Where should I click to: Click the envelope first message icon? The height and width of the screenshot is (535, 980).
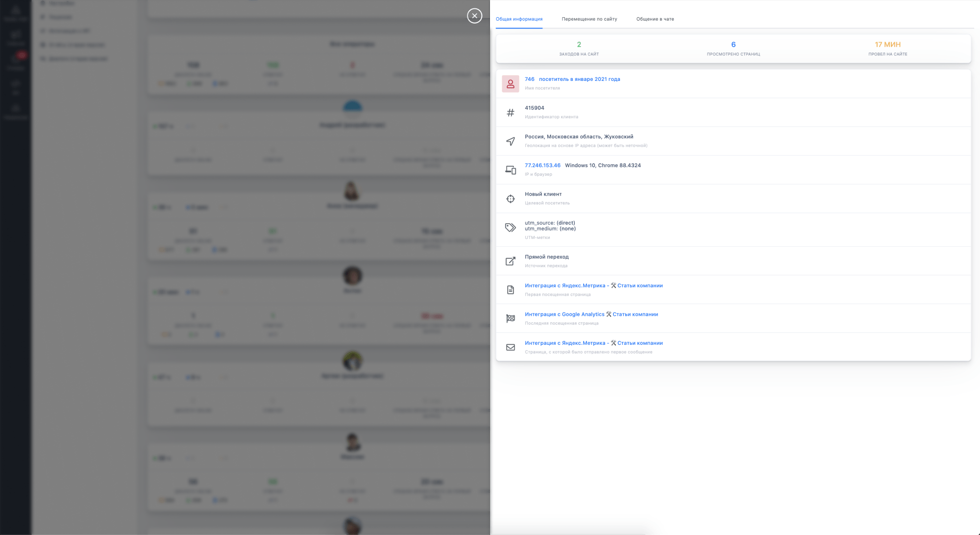[x=510, y=347]
